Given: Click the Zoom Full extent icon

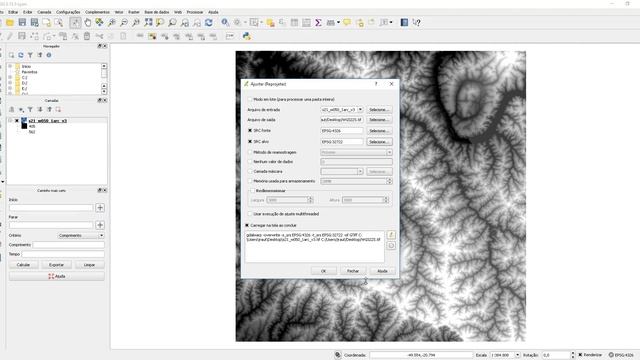Looking at the screenshot, I should (148, 22).
